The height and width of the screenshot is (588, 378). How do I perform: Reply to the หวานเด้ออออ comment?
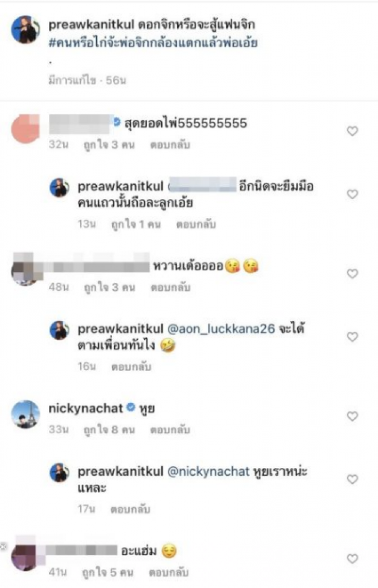coord(171,287)
